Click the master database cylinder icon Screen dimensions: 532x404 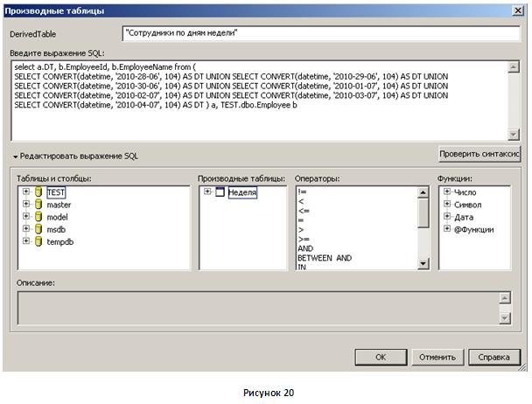tap(38, 205)
